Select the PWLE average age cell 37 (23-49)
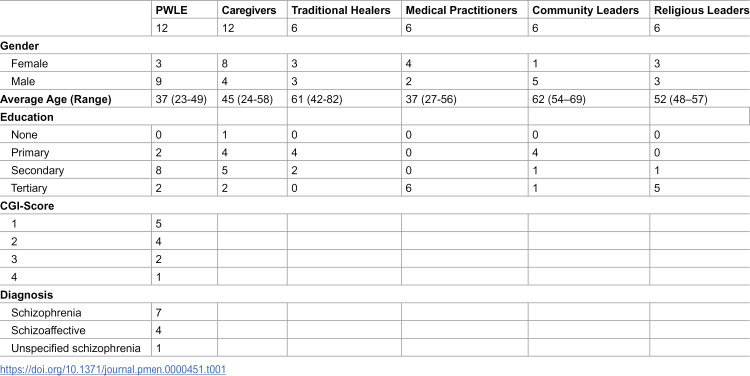Screen dimensions: 750x376 tap(181, 100)
